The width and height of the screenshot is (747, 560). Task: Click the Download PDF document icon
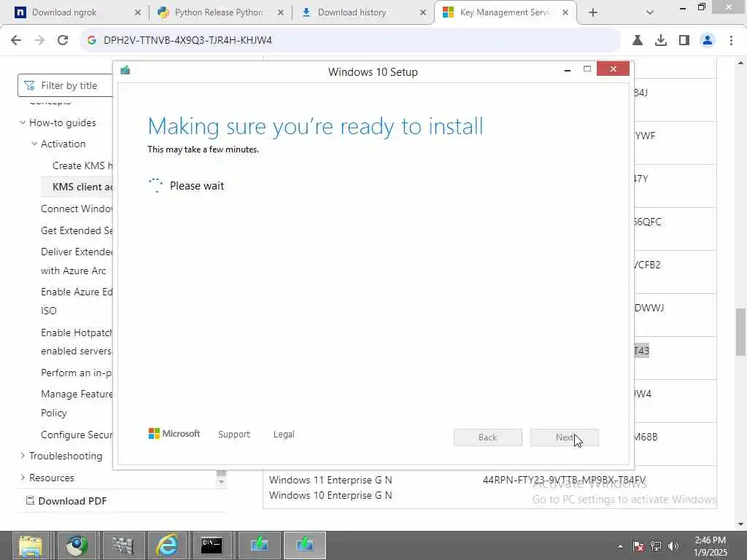pyautogui.click(x=30, y=500)
